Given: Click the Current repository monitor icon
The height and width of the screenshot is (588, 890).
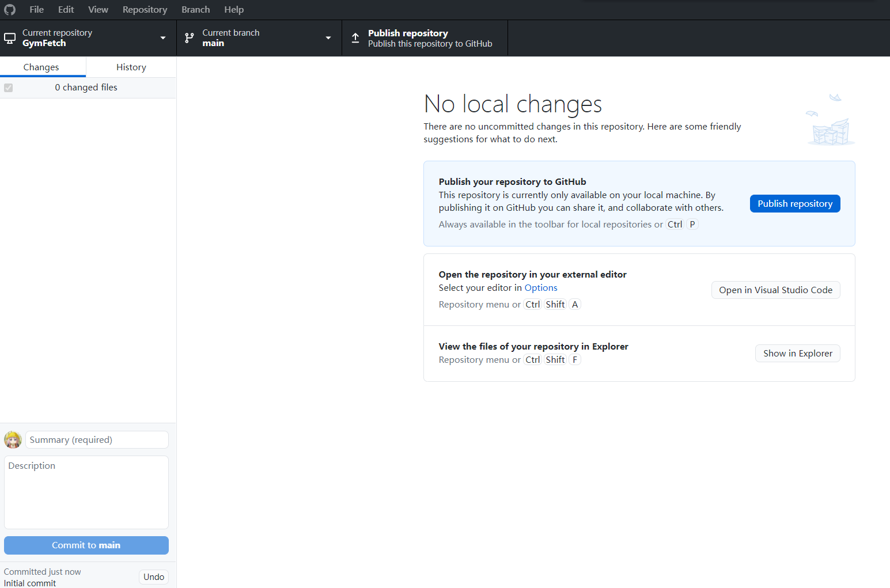Looking at the screenshot, I should click(x=10, y=39).
